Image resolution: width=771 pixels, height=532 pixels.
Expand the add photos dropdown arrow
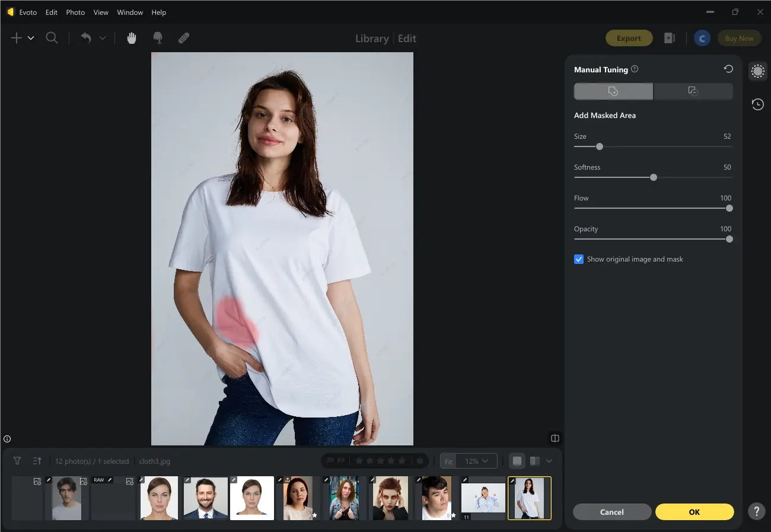tap(31, 38)
